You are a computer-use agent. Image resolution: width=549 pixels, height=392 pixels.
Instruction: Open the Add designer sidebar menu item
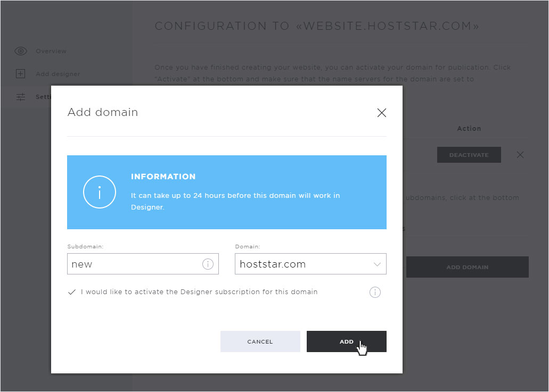[x=58, y=74]
